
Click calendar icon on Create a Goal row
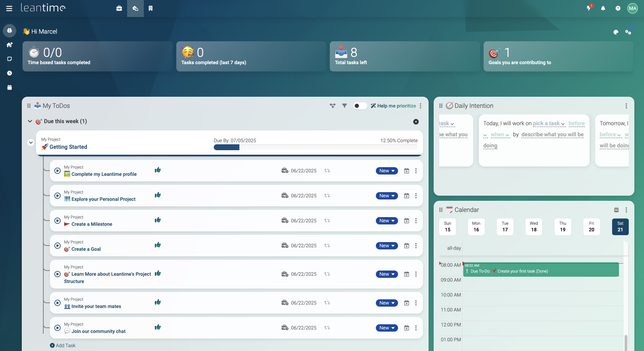(x=407, y=246)
